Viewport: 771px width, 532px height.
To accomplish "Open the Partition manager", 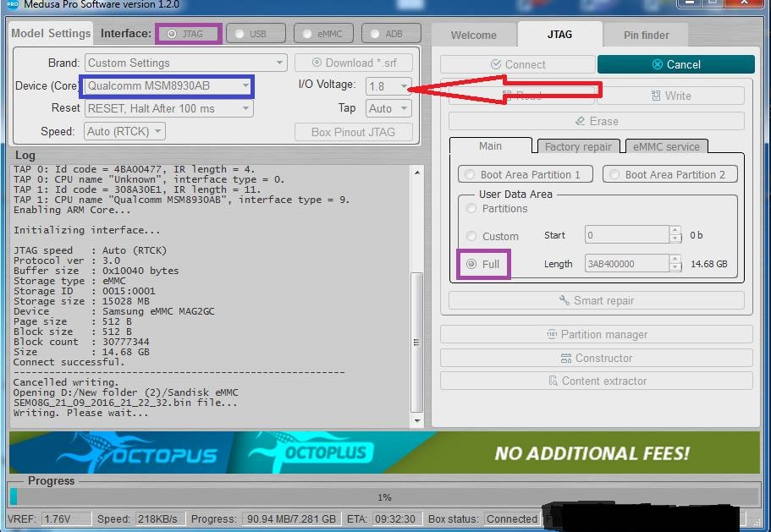I will (597, 335).
